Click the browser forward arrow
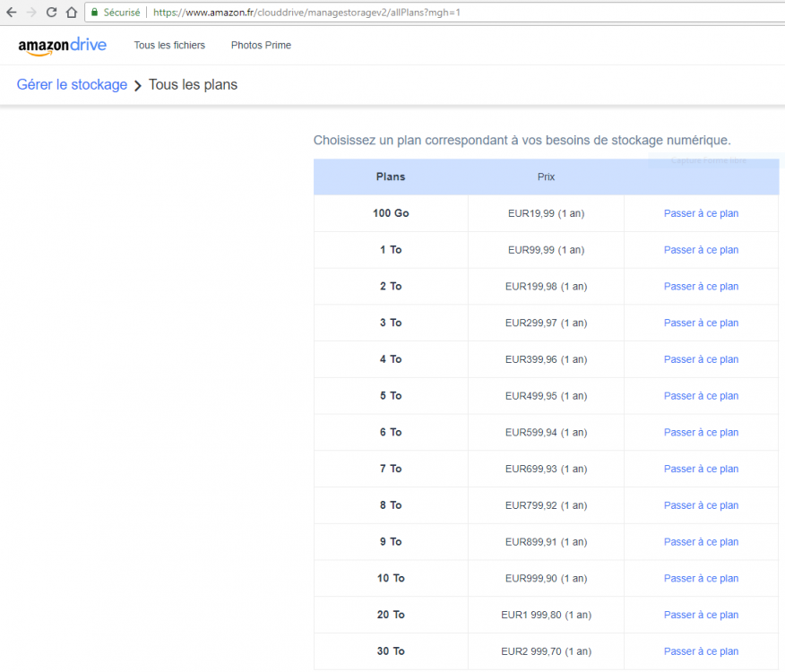Screen dimensions: 785x672 pyautogui.click(x=31, y=13)
